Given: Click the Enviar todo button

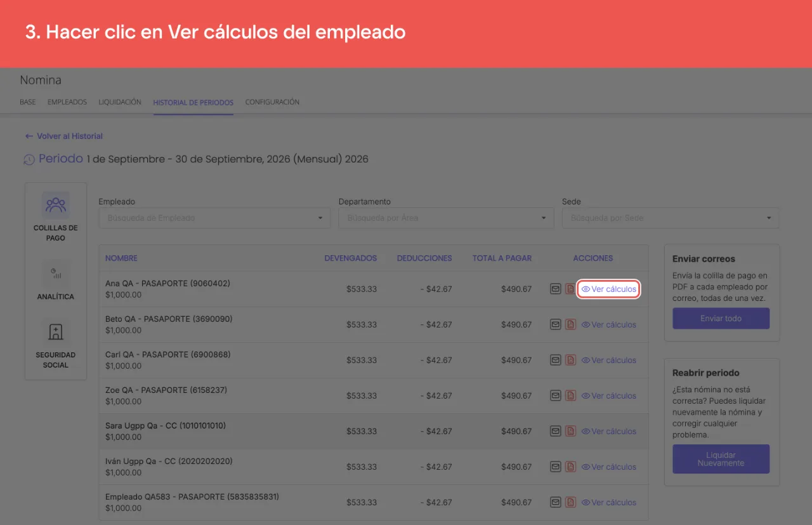Looking at the screenshot, I should pyautogui.click(x=721, y=318).
